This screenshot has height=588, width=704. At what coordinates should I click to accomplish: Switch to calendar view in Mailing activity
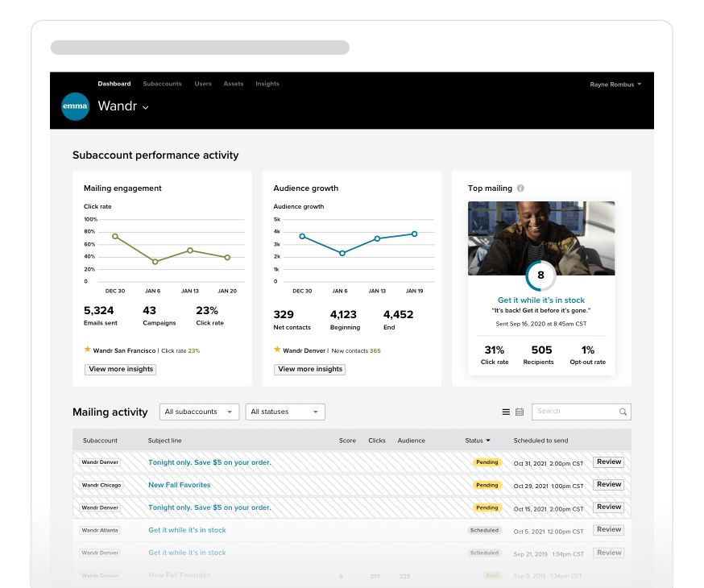520,412
